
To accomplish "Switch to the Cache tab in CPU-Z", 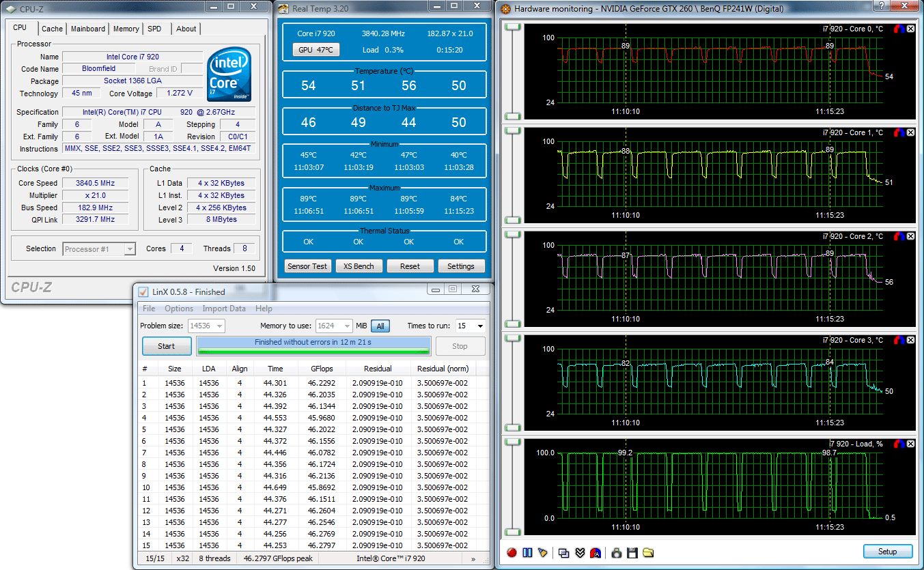I will click(x=52, y=29).
